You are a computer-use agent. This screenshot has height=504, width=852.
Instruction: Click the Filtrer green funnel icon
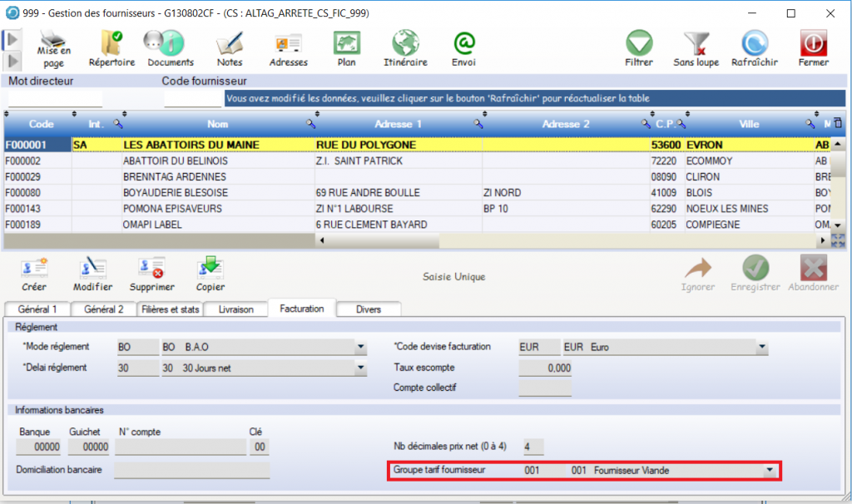(x=638, y=42)
